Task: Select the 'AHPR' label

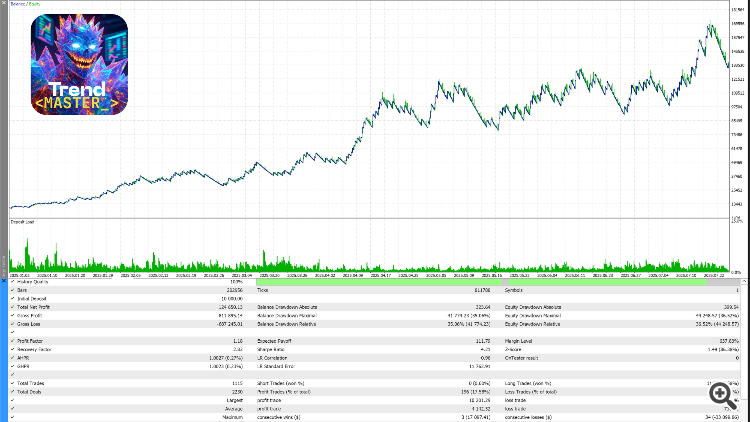Action: tap(23, 358)
